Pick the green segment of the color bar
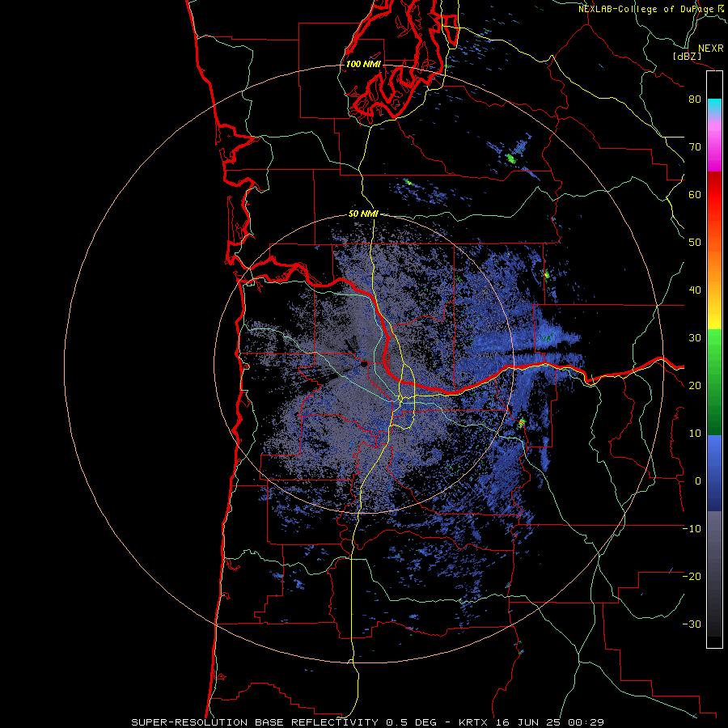Screen dimensions: 728x728 click(x=714, y=381)
